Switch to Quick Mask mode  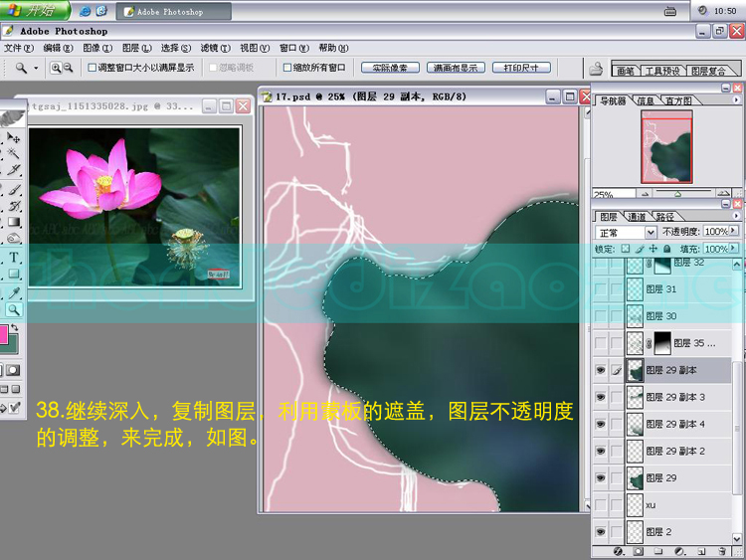tap(13, 370)
